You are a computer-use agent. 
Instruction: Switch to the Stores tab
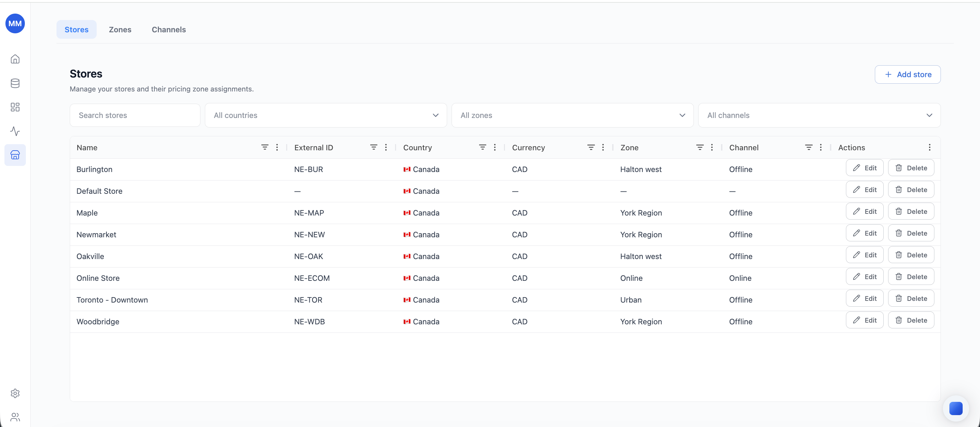77,30
